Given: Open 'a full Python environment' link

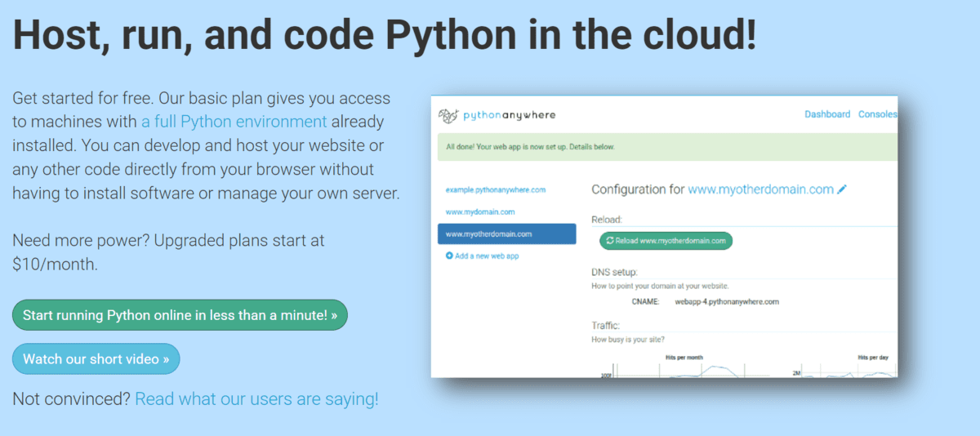Looking at the screenshot, I should click(x=234, y=122).
